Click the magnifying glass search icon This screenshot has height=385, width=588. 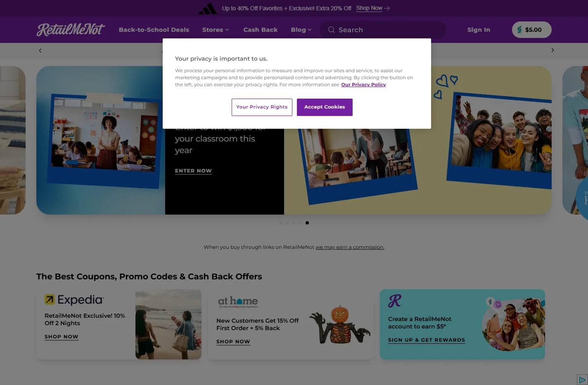pyautogui.click(x=331, y=30)
